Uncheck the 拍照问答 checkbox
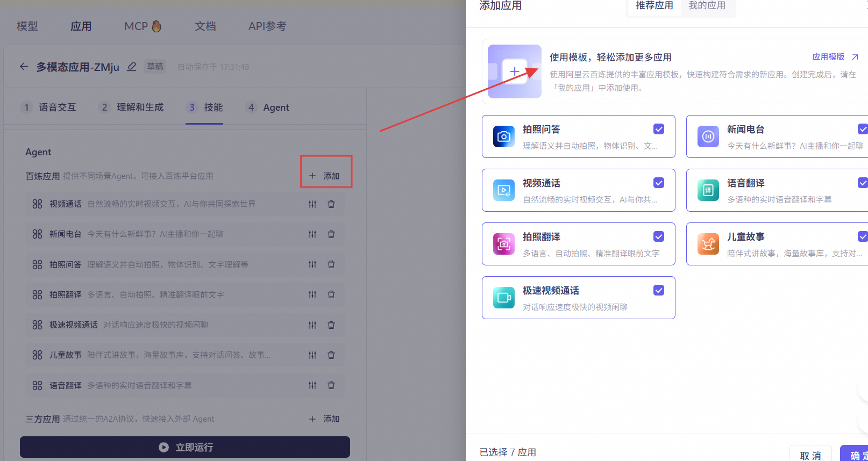Viewport: 868px width, 461px height. point(659,129)
